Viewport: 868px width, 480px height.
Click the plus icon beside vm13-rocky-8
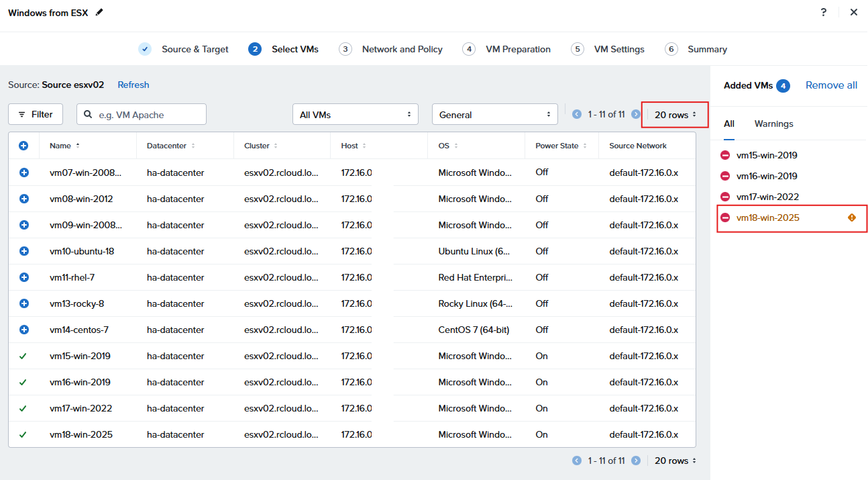(x=23, y=303)
